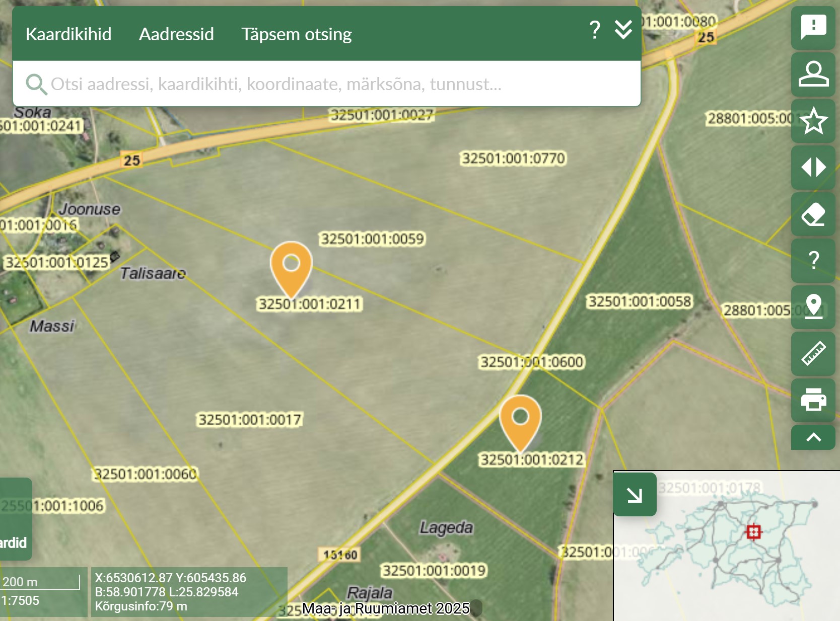
Task: Select the eraser tool to clear map
Action: tap(813, 214)
